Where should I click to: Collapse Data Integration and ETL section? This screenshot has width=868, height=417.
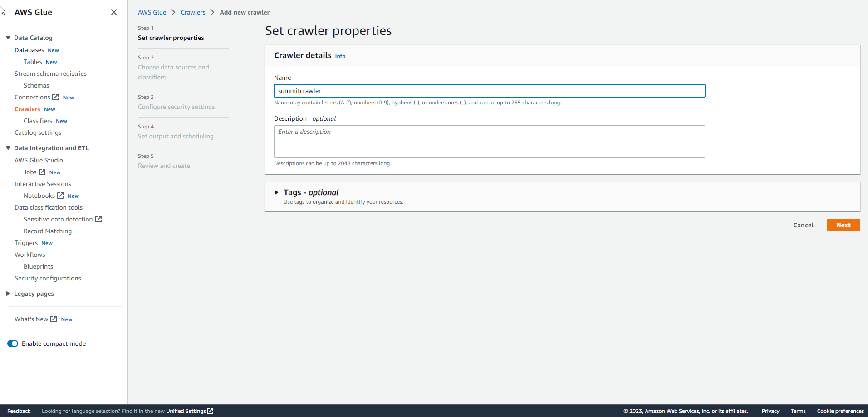(x=8, y=148)
